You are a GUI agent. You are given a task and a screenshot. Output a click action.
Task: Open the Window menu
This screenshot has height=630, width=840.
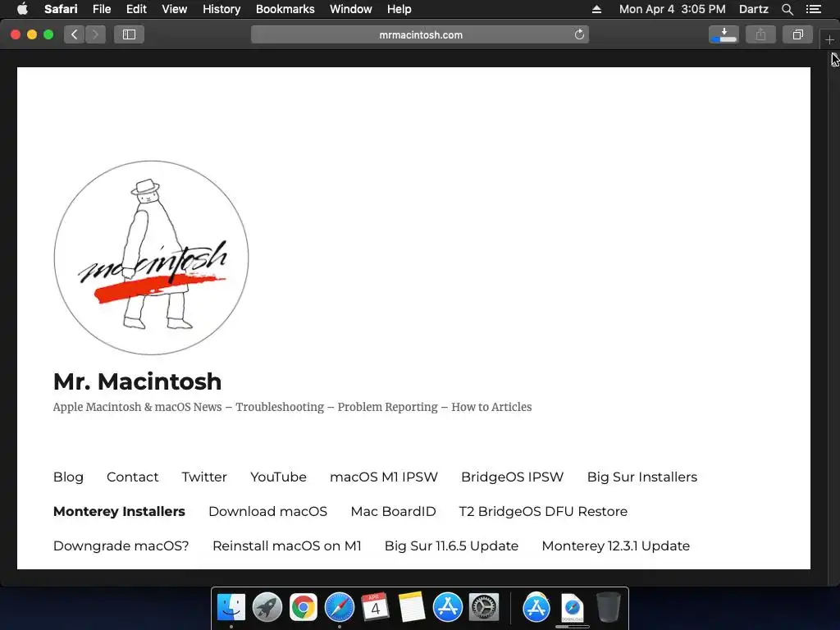coord(351,9)
